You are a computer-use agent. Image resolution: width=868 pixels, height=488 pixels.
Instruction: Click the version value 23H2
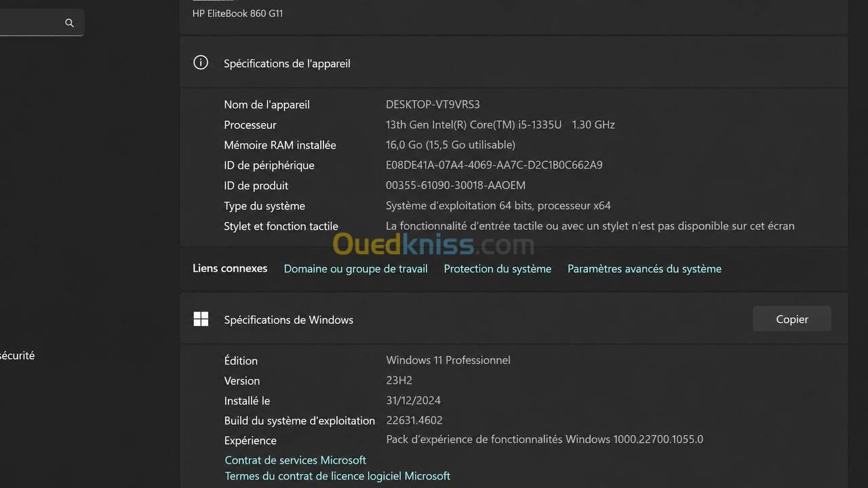point(399,381)
